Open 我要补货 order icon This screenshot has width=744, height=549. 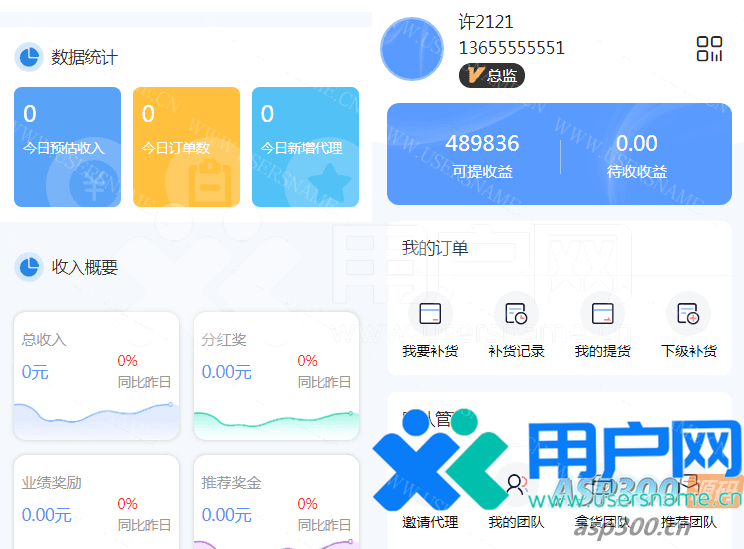coord(430,314)
